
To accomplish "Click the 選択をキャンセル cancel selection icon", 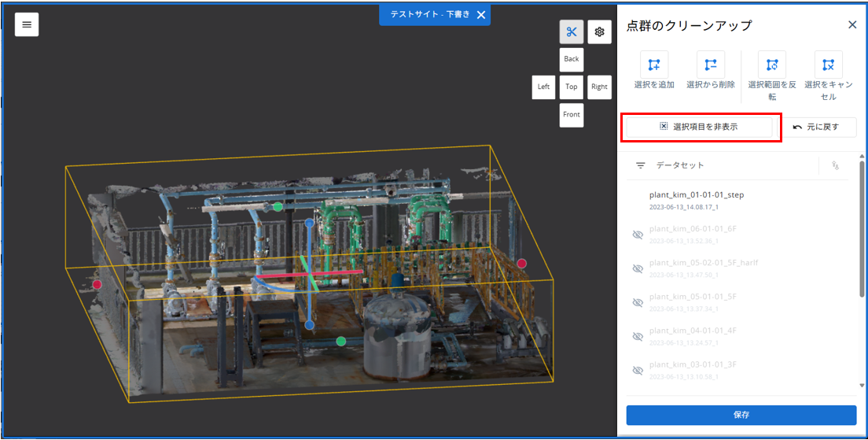I will pyautogui.click(x=828, y=65).
